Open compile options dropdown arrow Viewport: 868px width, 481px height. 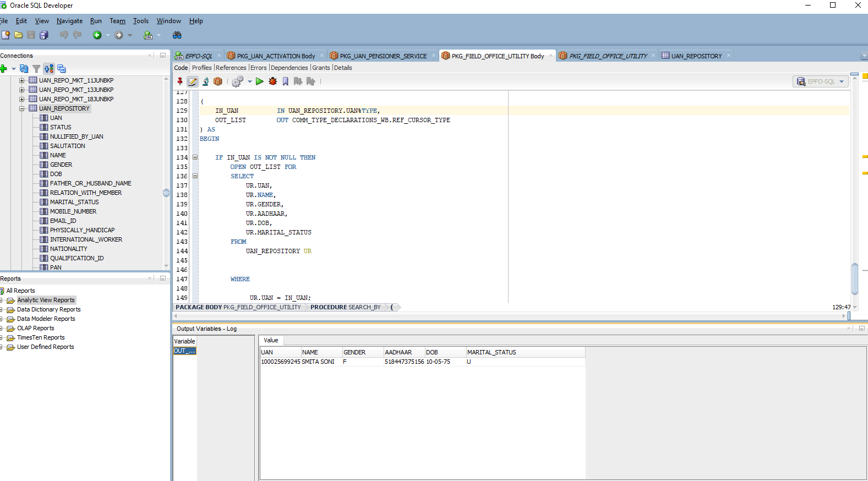[250, 81]
